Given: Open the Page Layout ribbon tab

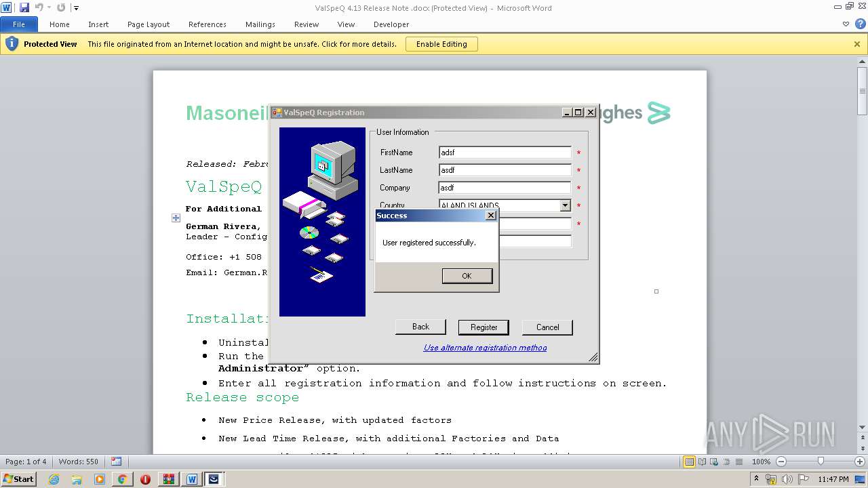Looking at the screenshot, I should click(149, 24).
